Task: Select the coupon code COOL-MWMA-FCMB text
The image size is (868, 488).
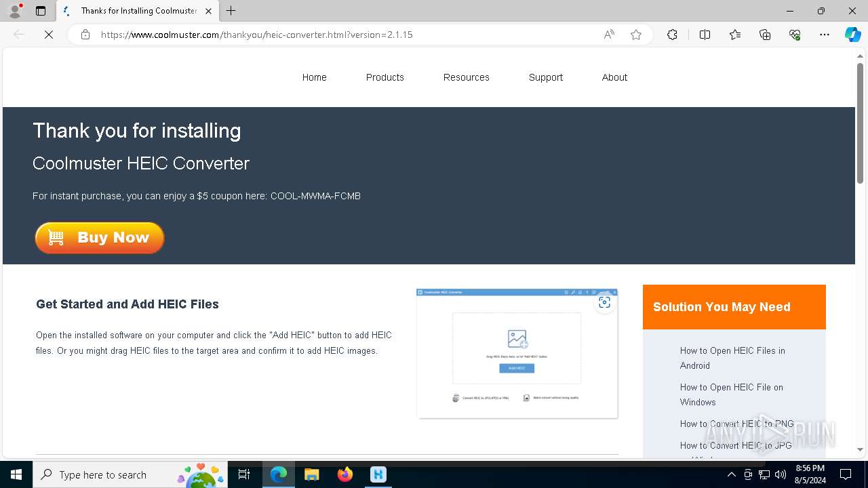Action: click(x=315, y=196)
